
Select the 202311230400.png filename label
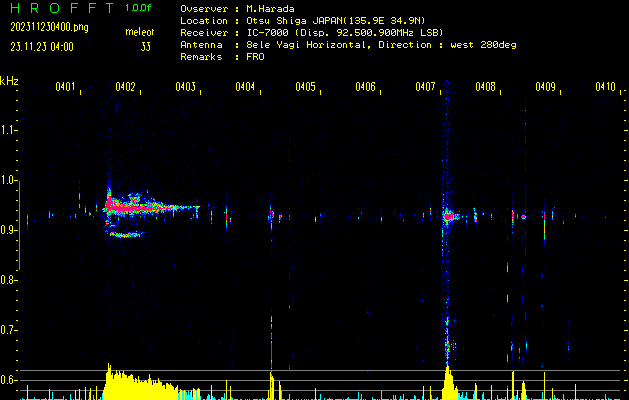[52, 27]
